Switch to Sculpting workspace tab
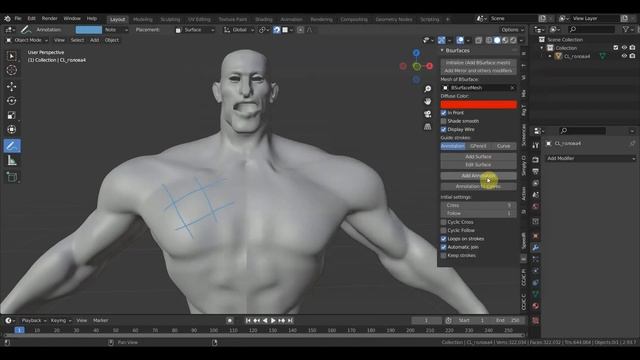Screen dimensions: 640x360 (170, 19)
